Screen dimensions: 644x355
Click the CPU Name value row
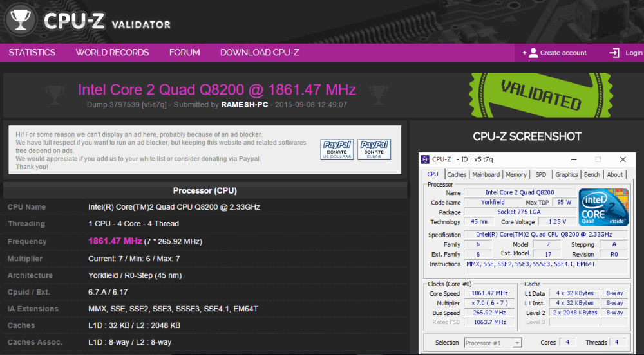point(174,207)
